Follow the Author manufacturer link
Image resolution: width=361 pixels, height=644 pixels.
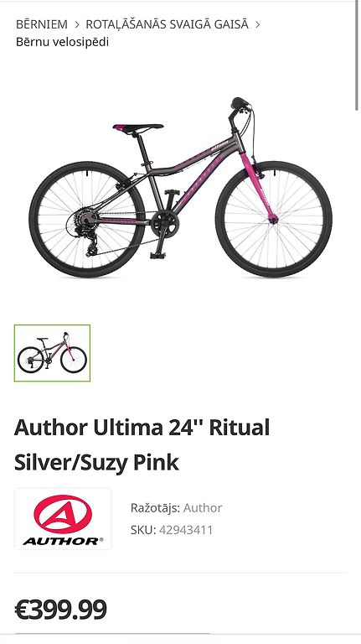coord(202,508)
